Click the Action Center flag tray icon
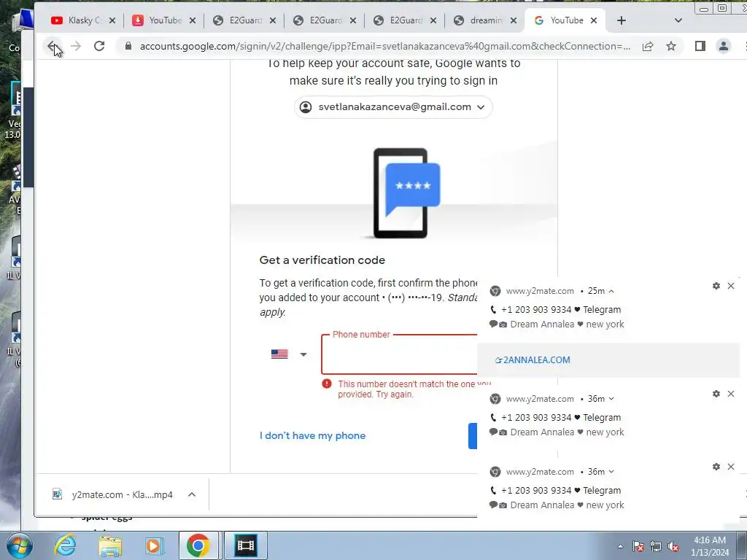 pos(638,547)
